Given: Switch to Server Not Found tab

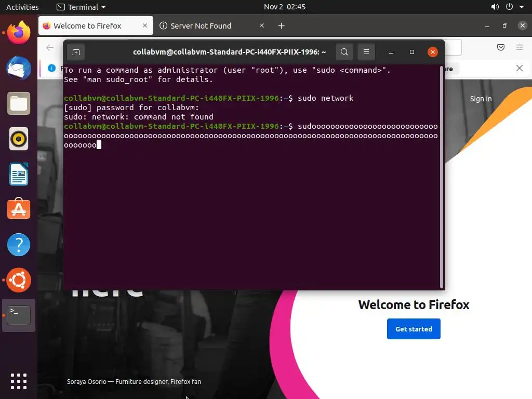Looking at the screenshot, I should (x=212, y=26).
